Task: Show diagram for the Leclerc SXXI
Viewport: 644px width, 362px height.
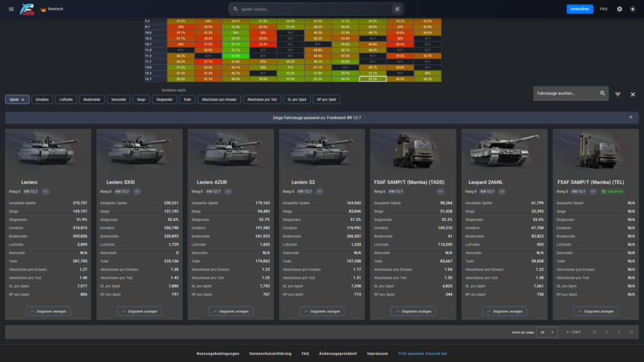Action: click(139, 312)
